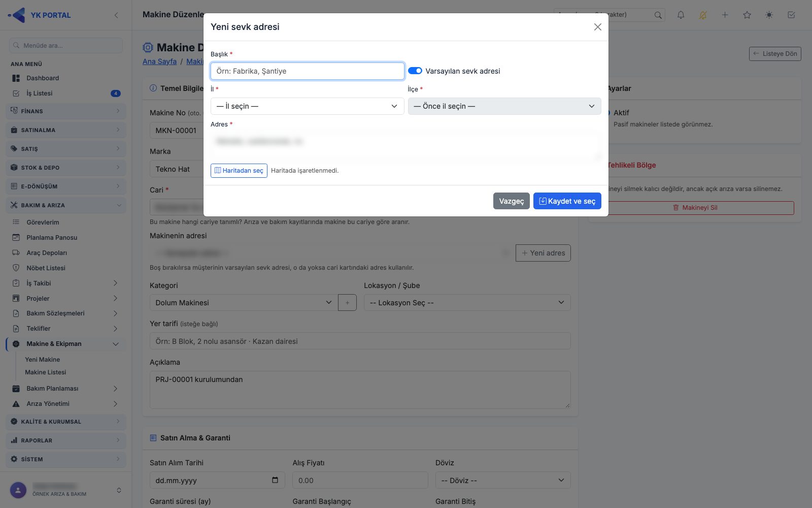Click the plus button beside Kategori

(347, 303)
